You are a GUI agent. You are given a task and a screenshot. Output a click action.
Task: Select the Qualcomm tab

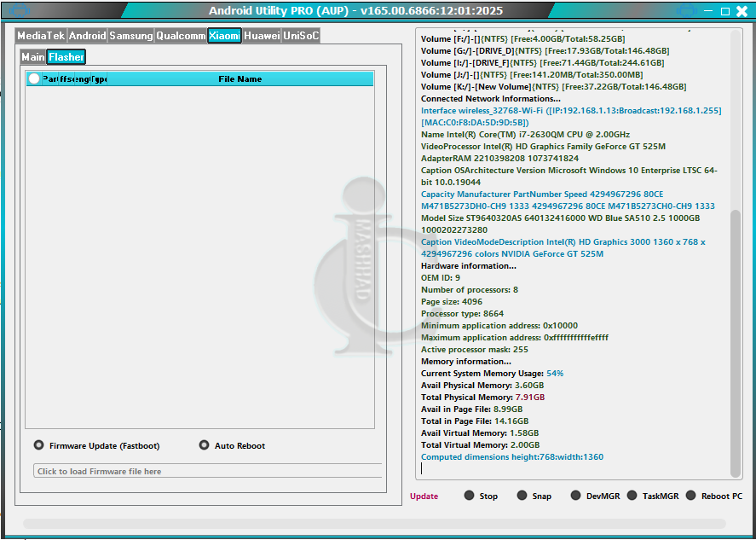pyautogui.click(x=181, y=36)
